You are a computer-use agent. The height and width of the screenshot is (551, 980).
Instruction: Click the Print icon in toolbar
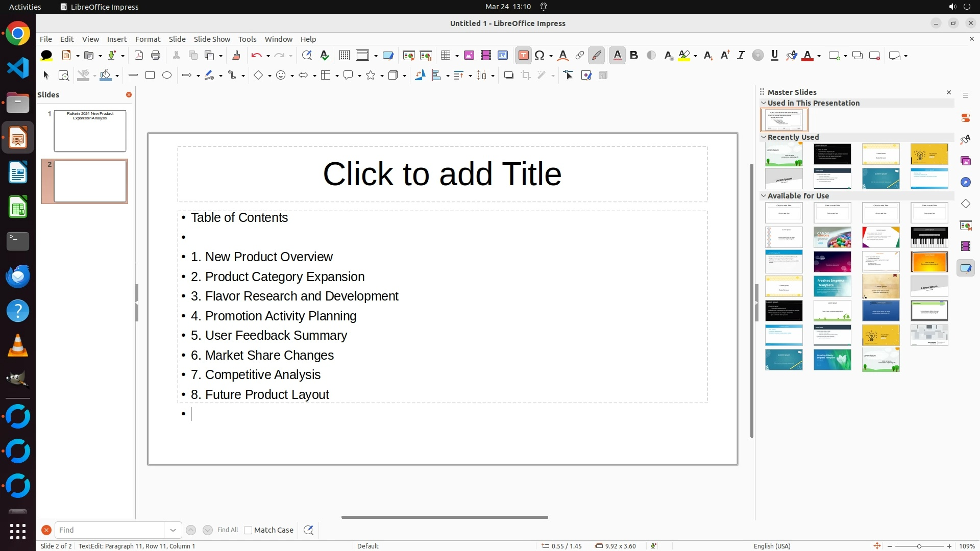click(x=156, y=56)
